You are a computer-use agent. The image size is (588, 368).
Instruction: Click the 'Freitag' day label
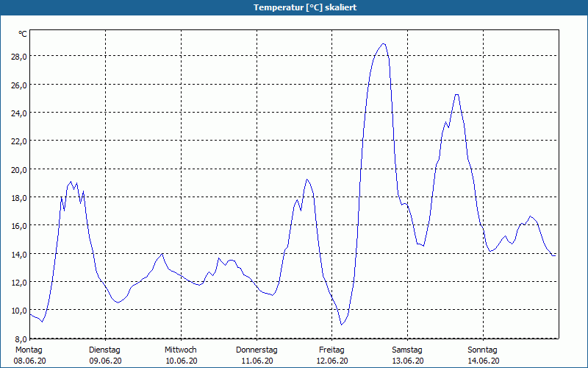coord(332,350)
